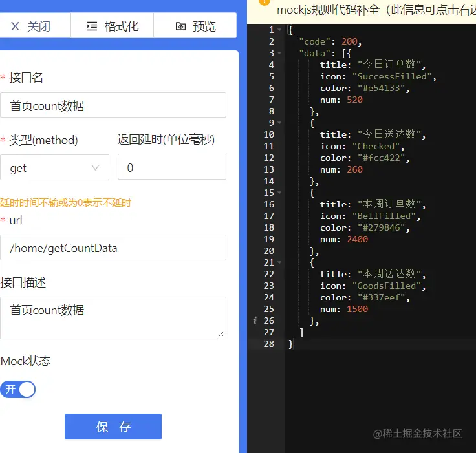This screenshot has height=453, width=476.
Task: Click the url input /home/getCountData
Action: tap(113, 248)
